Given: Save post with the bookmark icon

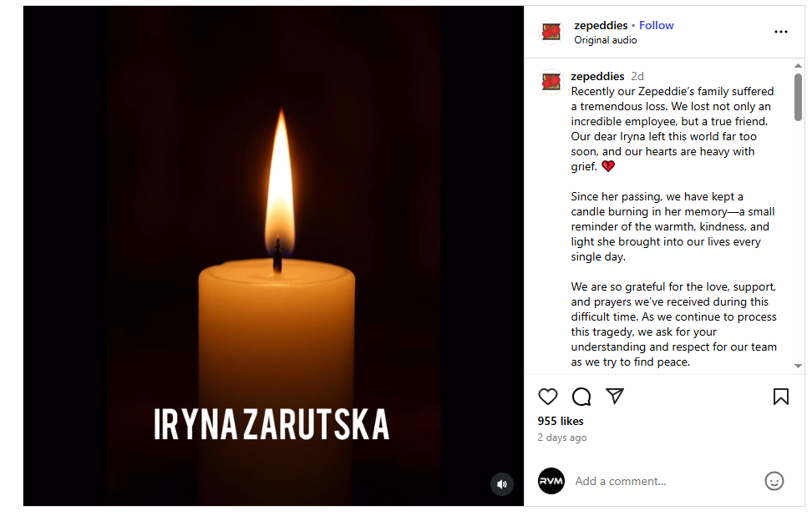Looking at the screenshot, I should tap(780, 397).
